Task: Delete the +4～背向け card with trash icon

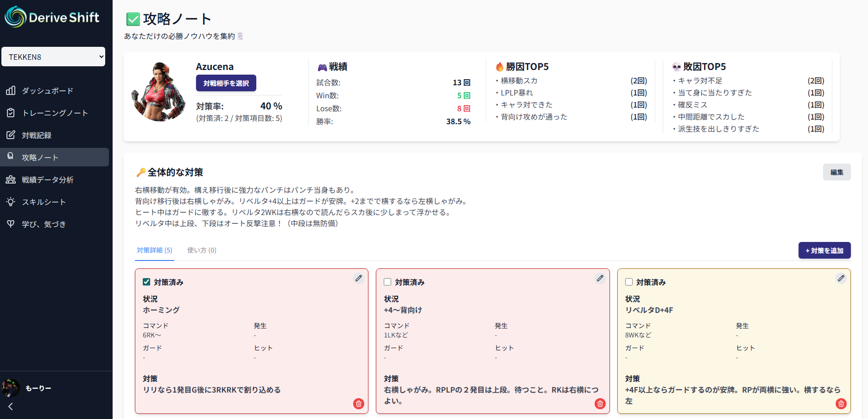Action: tap(600, 404)
